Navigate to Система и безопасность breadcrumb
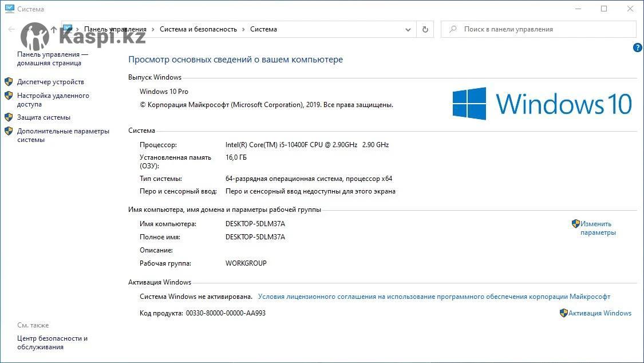644x363 pixels. coord(198,29)
